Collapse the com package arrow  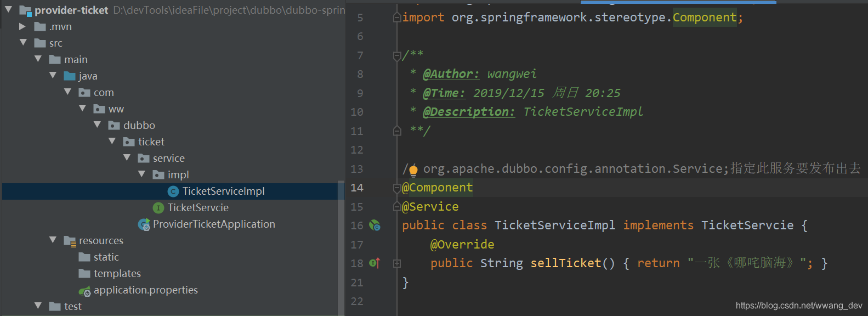click(67, 92)
